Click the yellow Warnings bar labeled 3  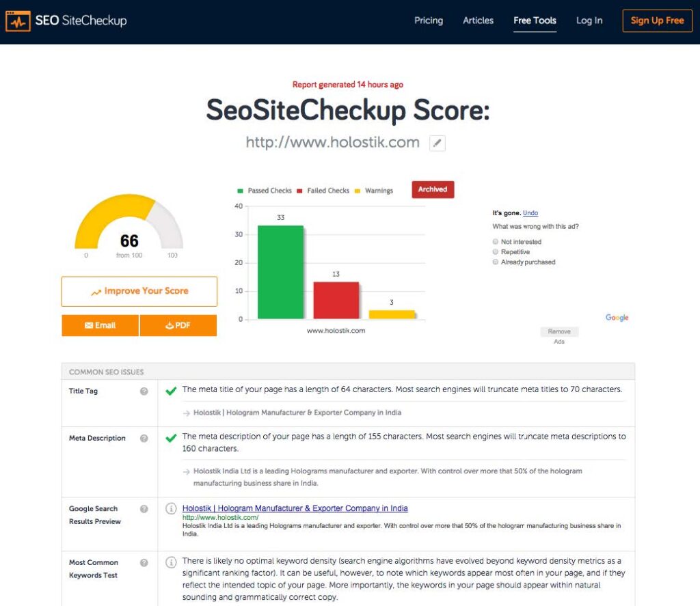tap(392, 314)
